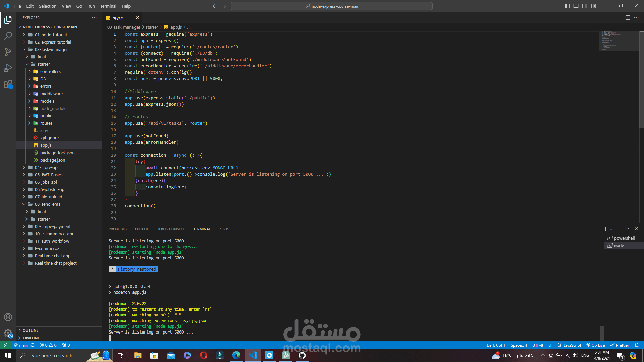
Task: Click split editor right icon
Action: click(x=628, y=18)
